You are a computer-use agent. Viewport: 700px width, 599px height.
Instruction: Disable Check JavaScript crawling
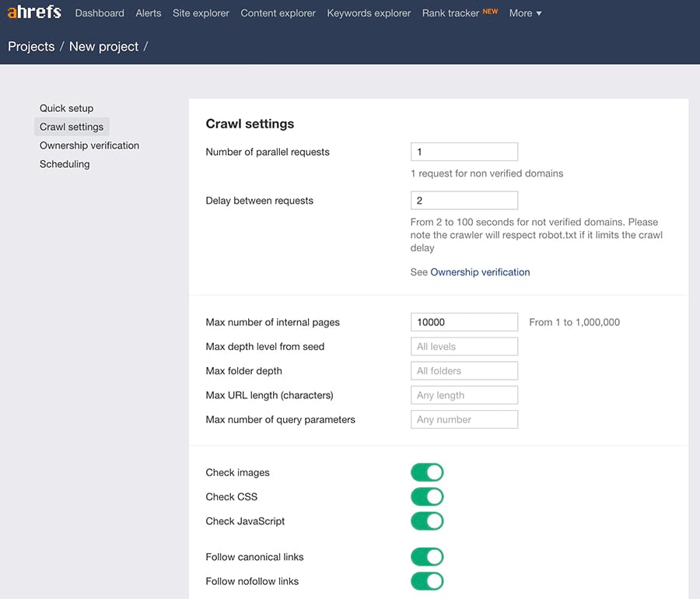tap(427, 521)
